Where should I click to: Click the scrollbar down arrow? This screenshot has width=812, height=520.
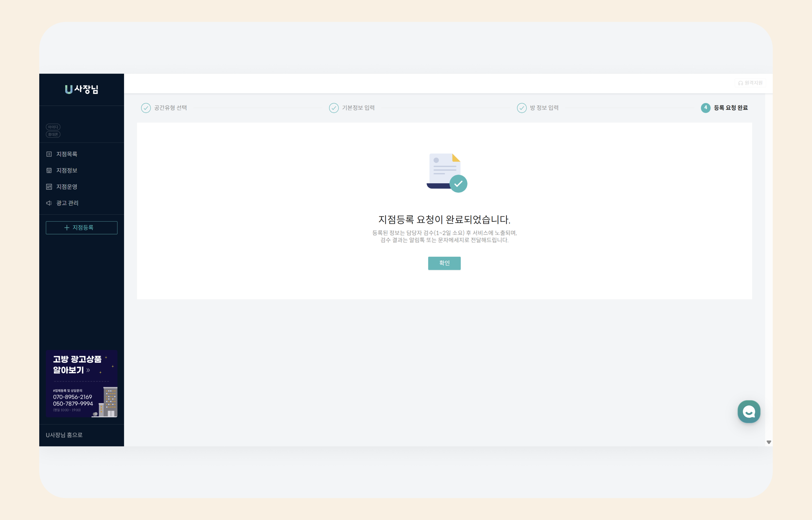769,442
